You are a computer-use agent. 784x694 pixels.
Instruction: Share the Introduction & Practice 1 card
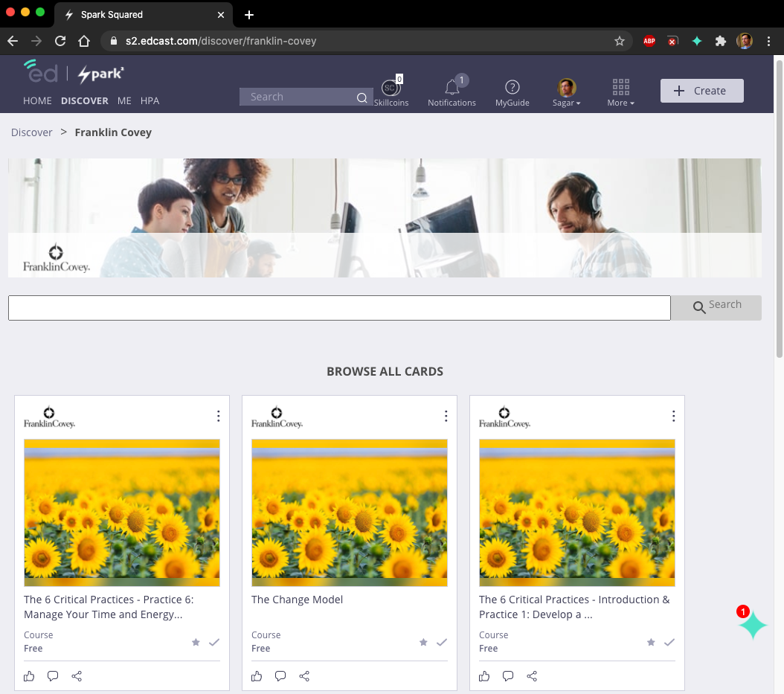point(532,676)
